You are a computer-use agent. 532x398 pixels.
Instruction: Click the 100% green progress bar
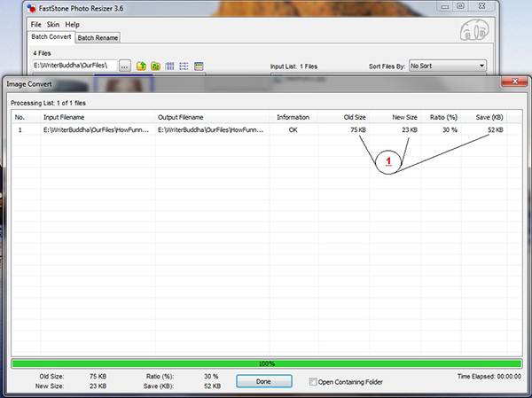[266, 363]
